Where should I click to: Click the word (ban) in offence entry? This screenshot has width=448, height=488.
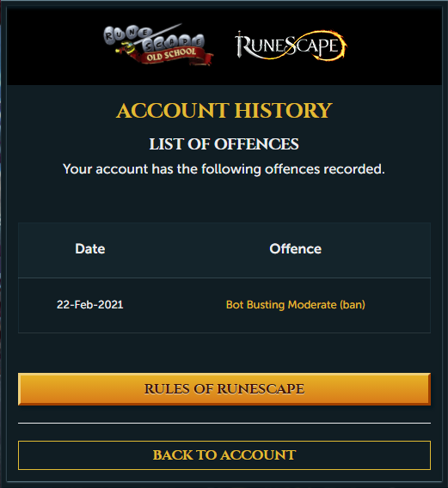tap(353, 305)
